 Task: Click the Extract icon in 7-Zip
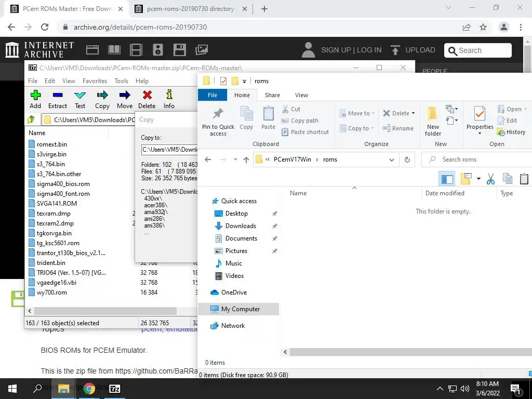(x=58, y=95)
